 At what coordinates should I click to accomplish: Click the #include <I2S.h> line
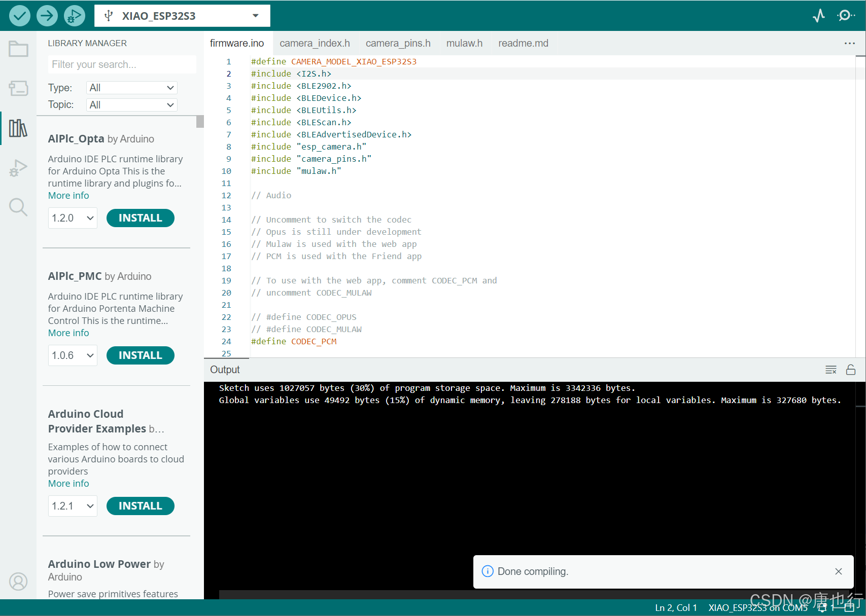coord(291,74)
